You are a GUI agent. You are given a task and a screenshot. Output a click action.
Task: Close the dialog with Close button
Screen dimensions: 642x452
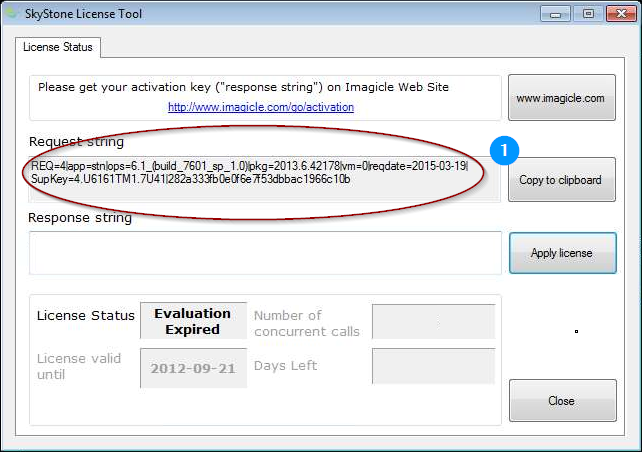[x=563, y=400]
